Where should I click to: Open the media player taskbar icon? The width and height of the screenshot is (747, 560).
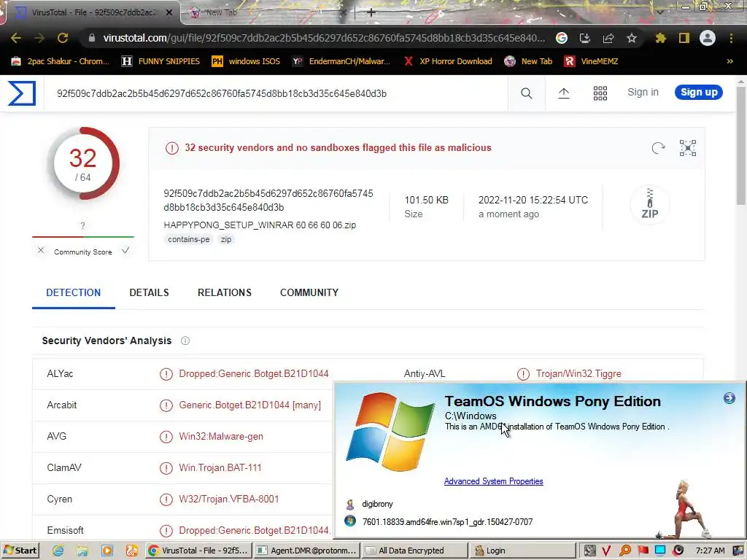107,551
